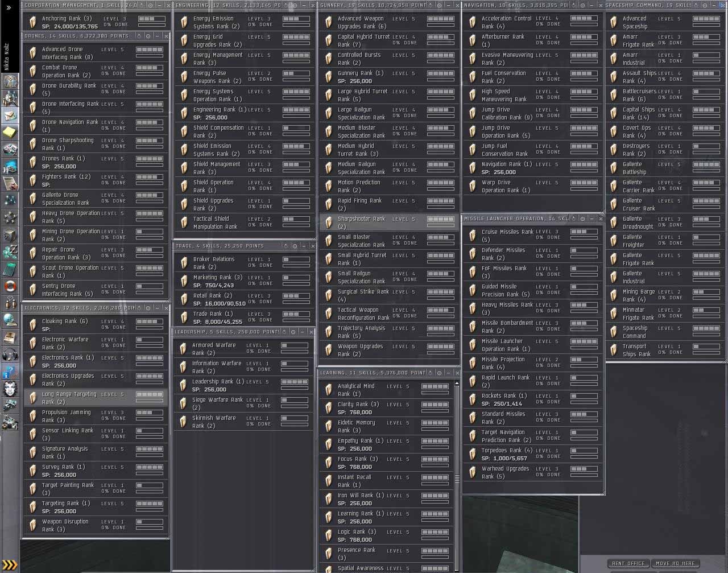Click the Rent Office button
This screenshot has width=728, height=573.
tap(628, 563)
